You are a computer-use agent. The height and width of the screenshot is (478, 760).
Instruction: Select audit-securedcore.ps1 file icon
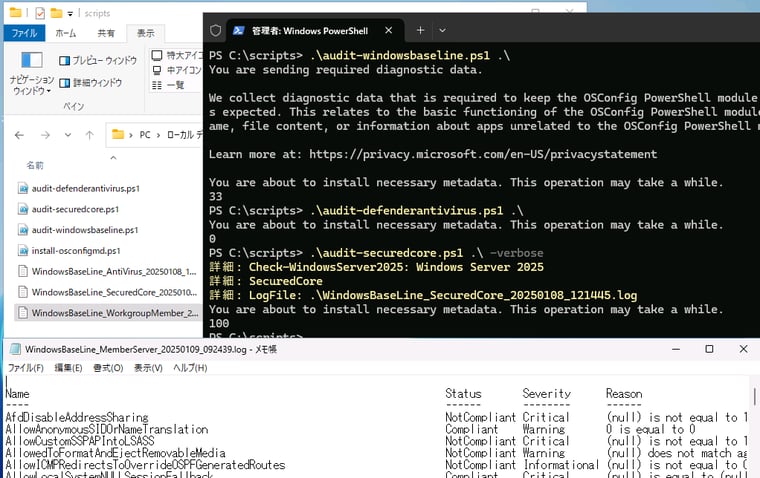point(23,209)
